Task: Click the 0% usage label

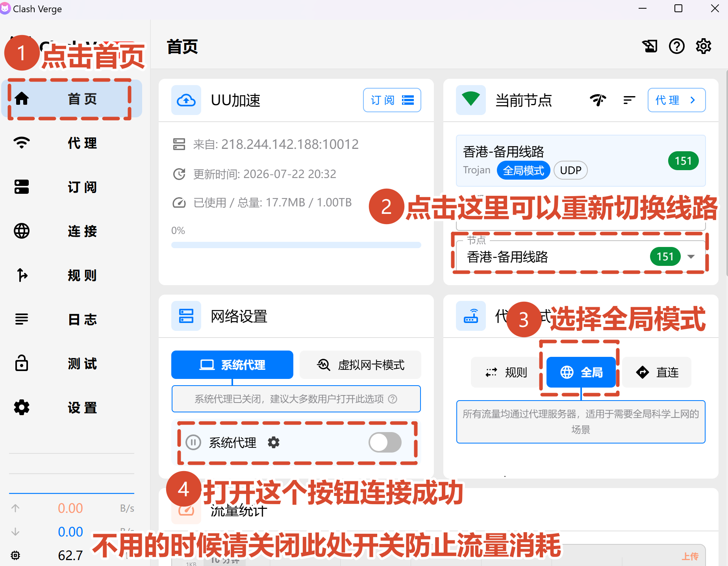Action: point(178,230)
